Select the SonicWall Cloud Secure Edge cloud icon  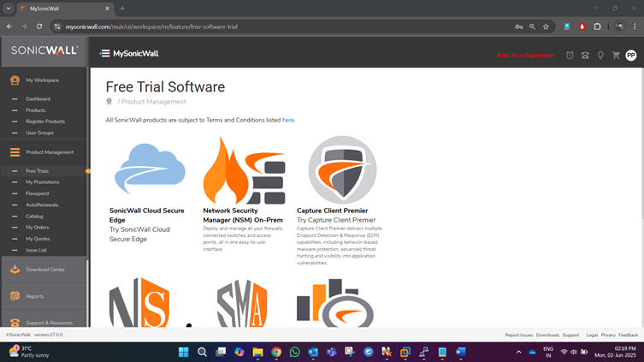150,169
